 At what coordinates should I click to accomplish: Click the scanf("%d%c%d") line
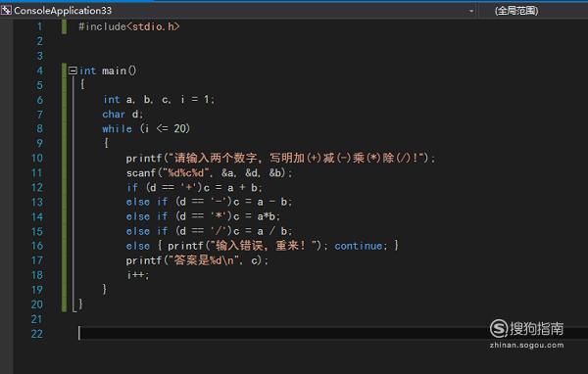(210, 172)
